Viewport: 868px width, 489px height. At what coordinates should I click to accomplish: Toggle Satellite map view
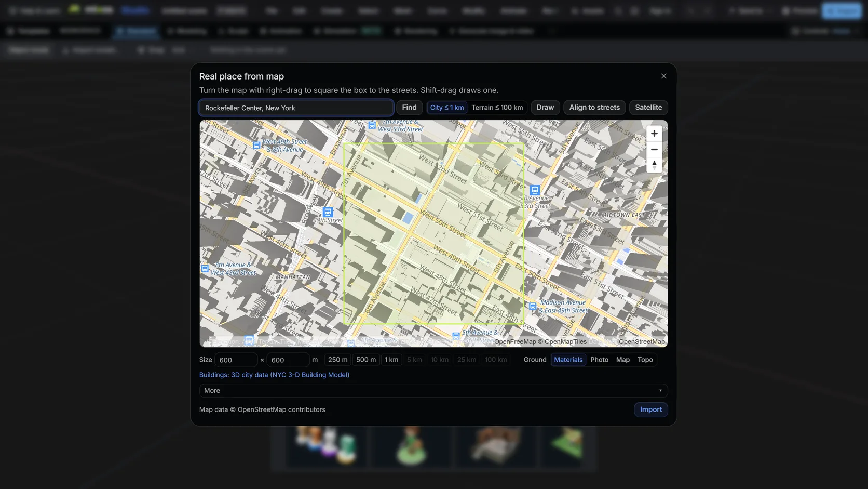[648, 108]
